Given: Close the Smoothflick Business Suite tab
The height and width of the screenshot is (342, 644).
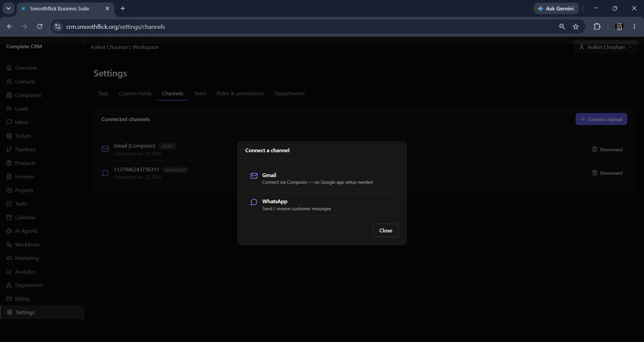Looking at the screenshot, I should (x=107, y=8).
